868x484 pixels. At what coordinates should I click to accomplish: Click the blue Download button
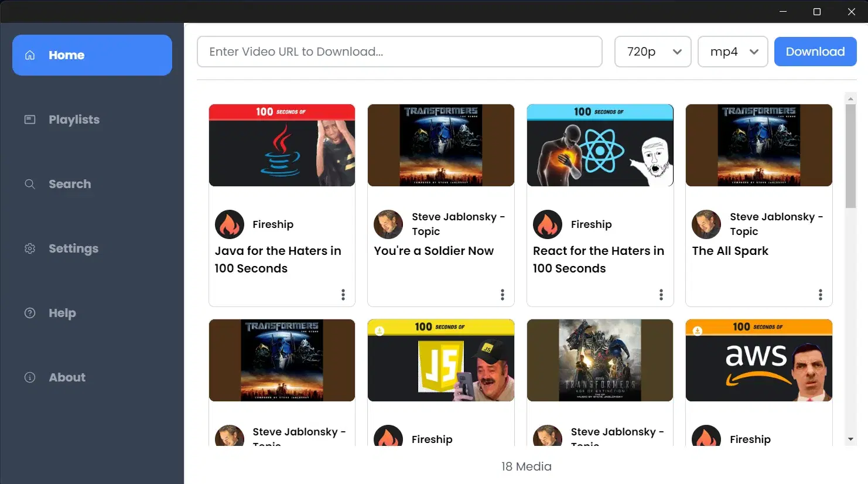pyautogui.click(x=815, y=52)
